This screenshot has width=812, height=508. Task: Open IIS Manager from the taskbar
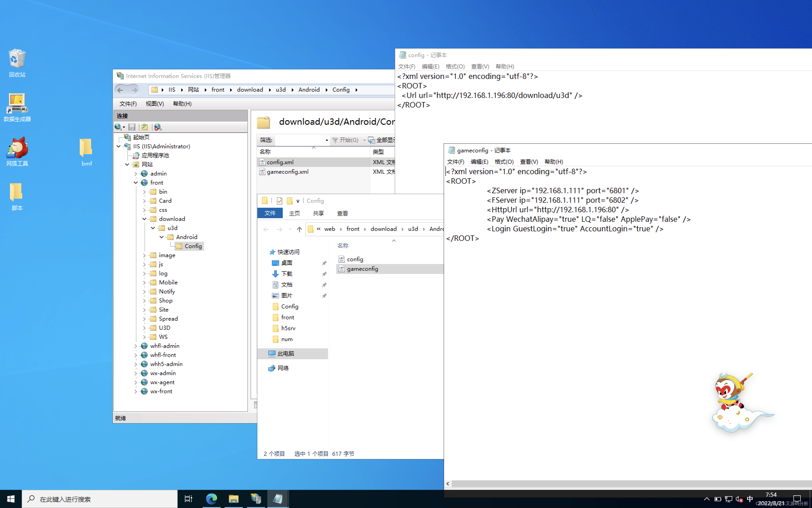[x=256, y=499]
